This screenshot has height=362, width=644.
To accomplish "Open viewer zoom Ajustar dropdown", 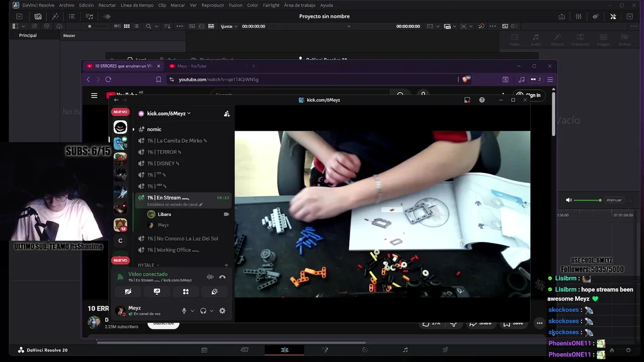I will pyautogui.click(x=228, y=26).
